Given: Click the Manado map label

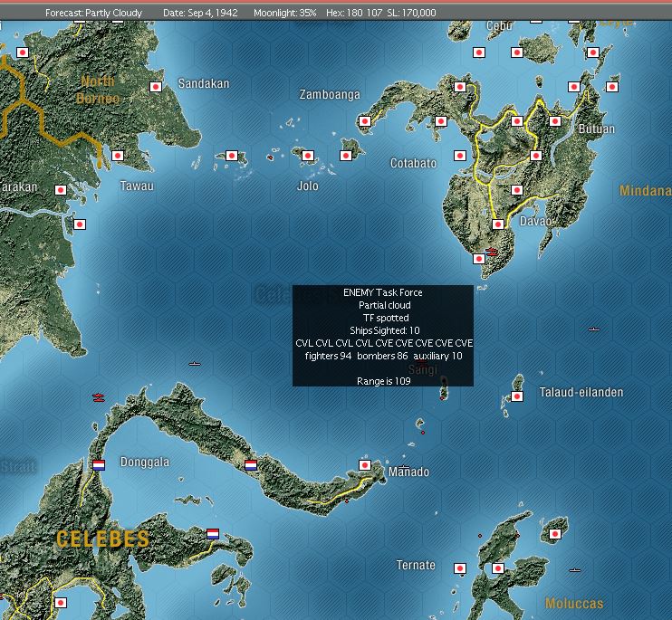Looking at the screenshot, I should coord(408,472).
